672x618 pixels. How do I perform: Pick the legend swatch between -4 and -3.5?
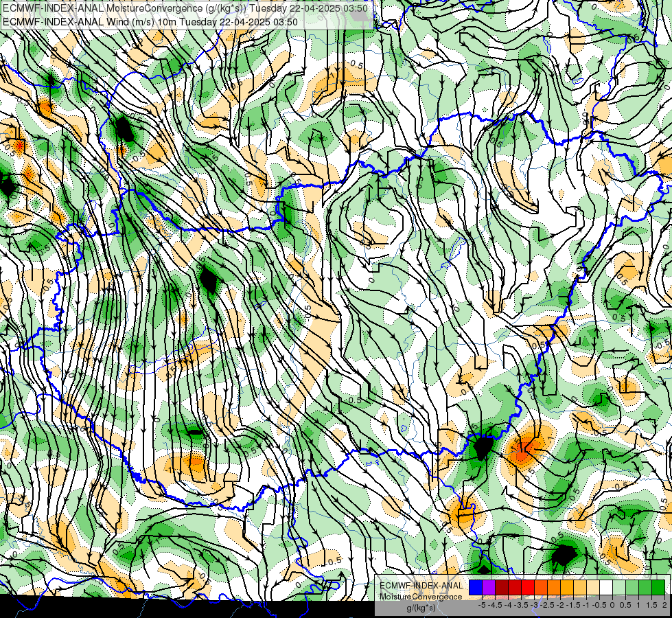click(515, 587)
